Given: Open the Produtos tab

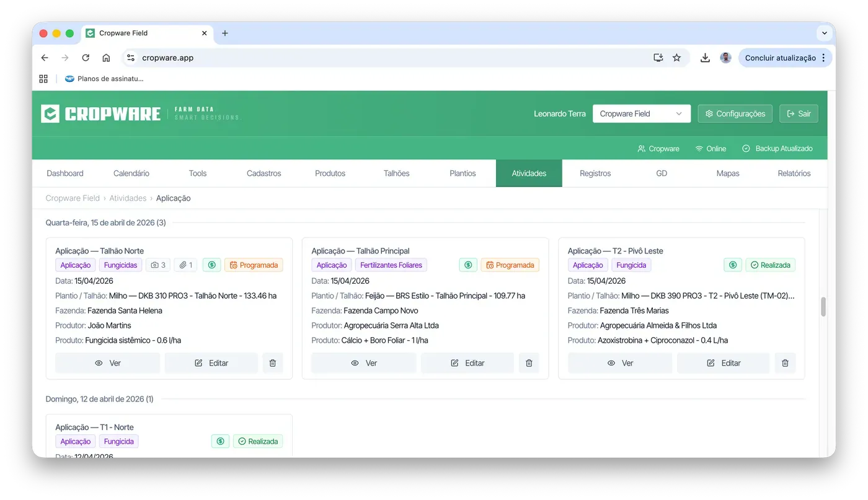Looking at the screenshot, I should point(330,173).
